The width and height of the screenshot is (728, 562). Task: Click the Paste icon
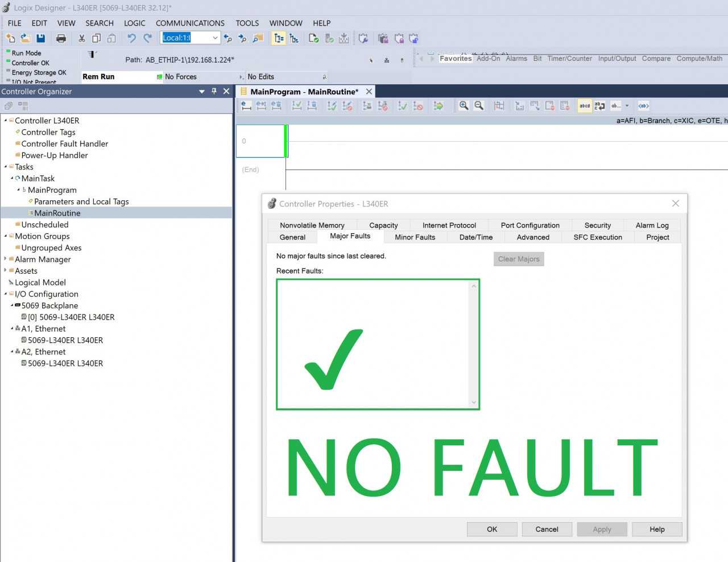111,38
